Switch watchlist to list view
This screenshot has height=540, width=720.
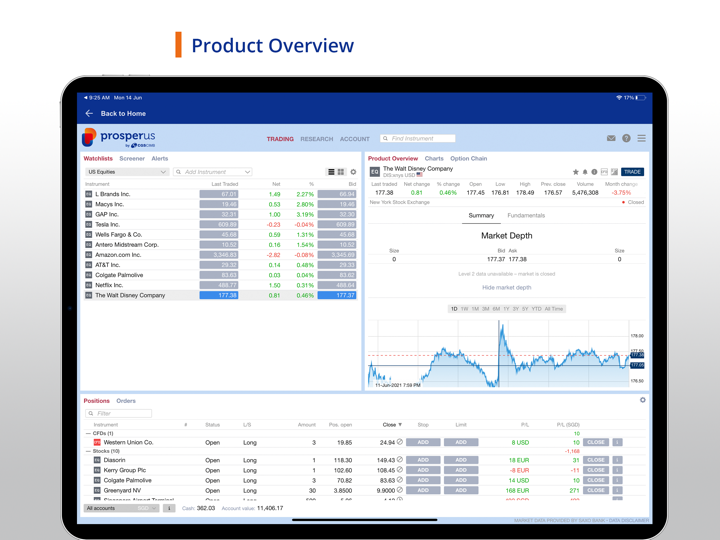coord(331,172)
